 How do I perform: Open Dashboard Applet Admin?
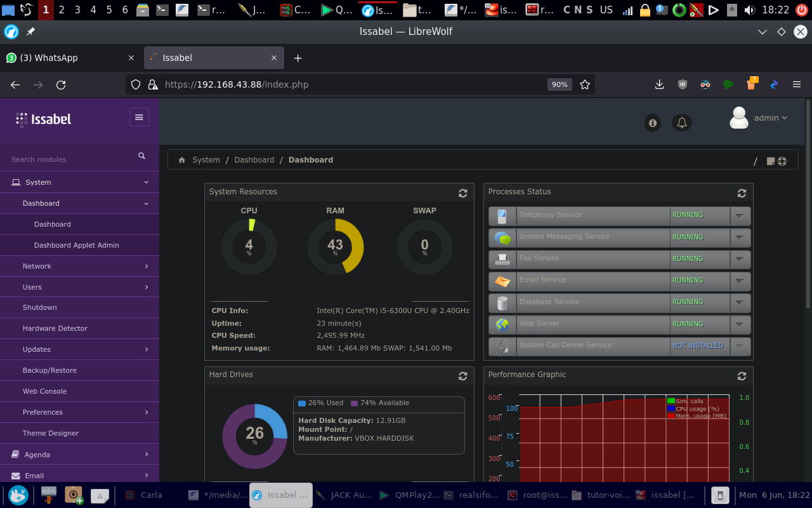[x=77, y=245]
